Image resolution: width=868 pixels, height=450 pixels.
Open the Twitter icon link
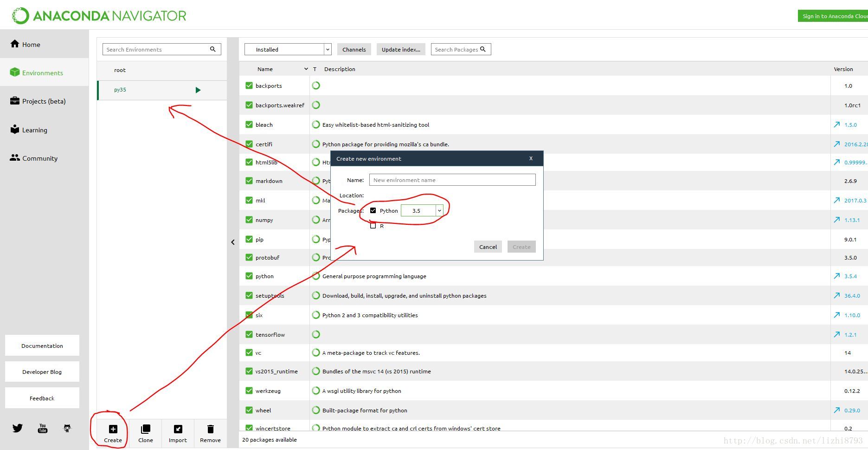pos(18,428)
